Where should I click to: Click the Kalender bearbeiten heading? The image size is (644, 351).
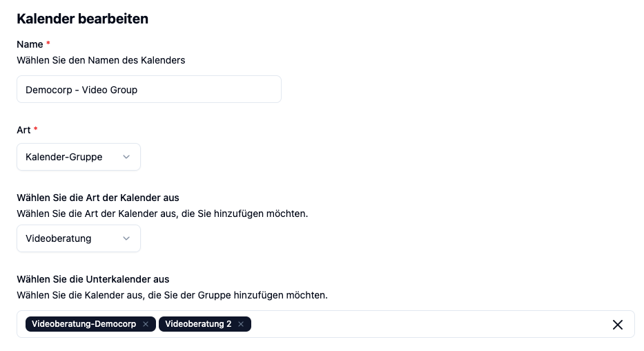pos(83,19)
